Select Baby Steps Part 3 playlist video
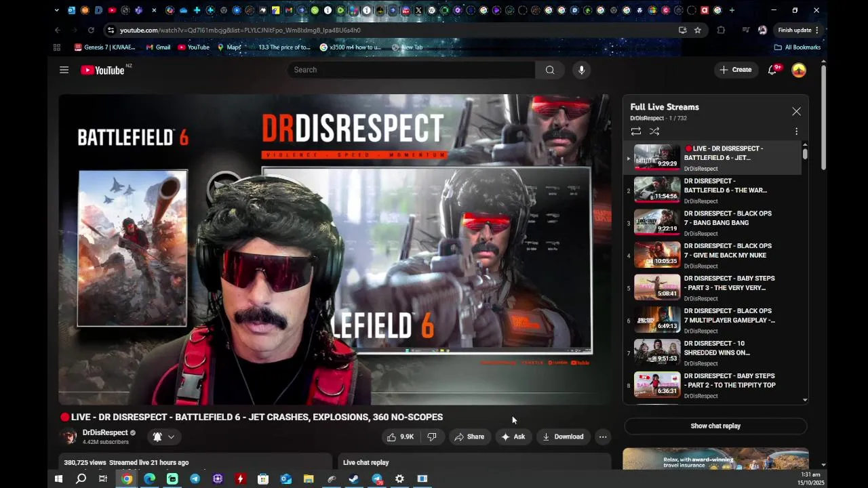The image size is (868, 488). [712, 288]
